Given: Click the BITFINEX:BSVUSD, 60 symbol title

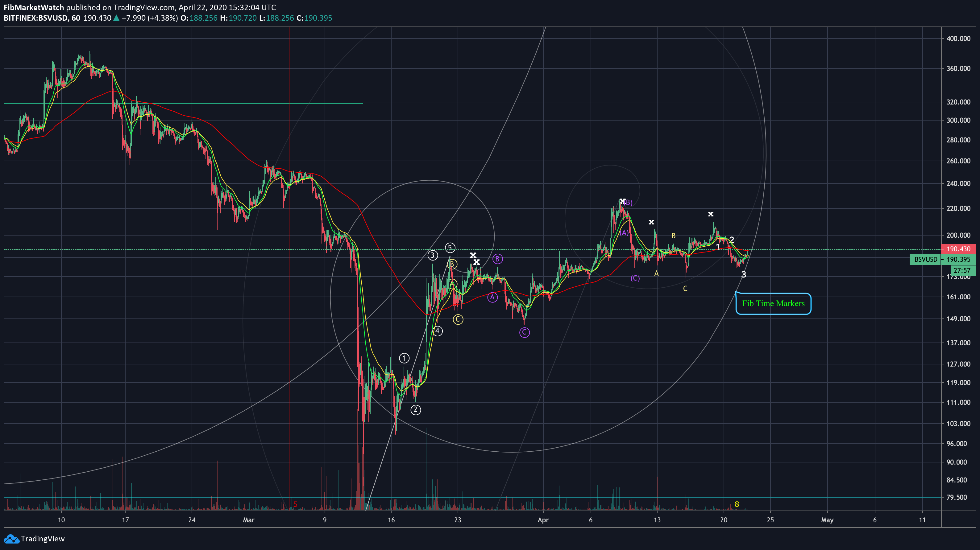Looking at the screenshot, I should 42,18.
